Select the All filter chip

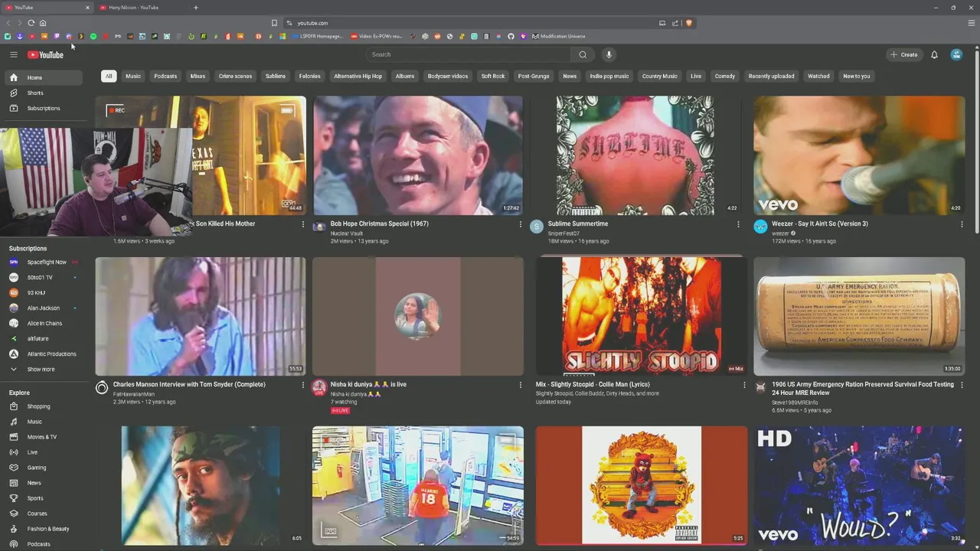click(109, 76)
